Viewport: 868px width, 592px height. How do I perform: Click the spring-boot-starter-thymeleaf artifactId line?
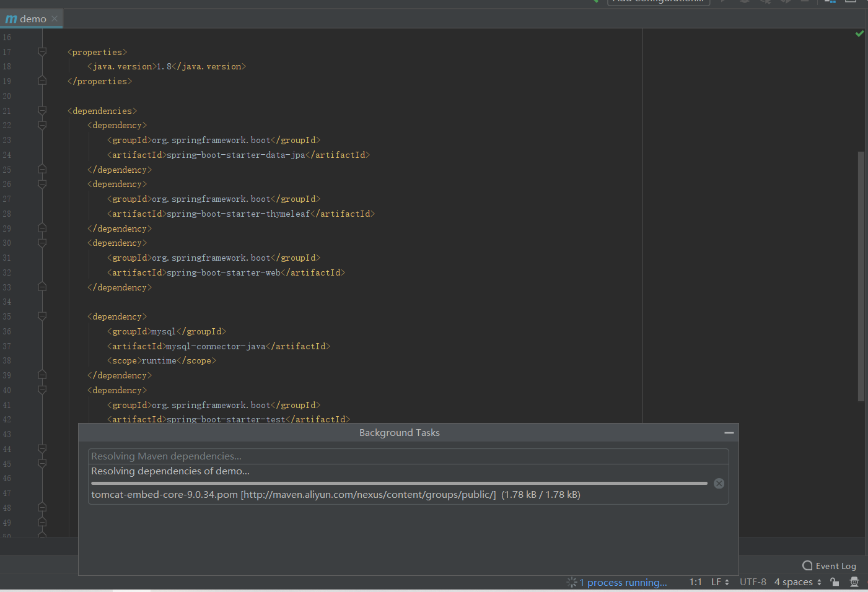(241, 214)
